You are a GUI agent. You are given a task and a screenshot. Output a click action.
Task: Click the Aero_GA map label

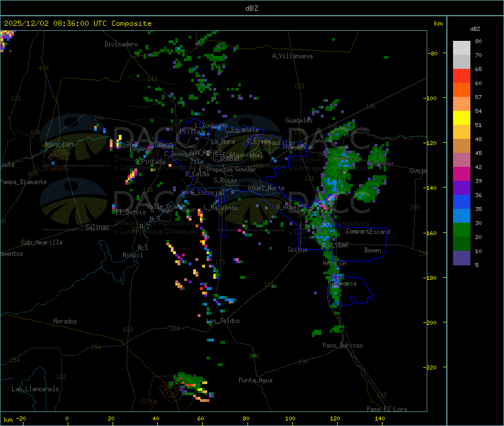click(x=335, y=263)
